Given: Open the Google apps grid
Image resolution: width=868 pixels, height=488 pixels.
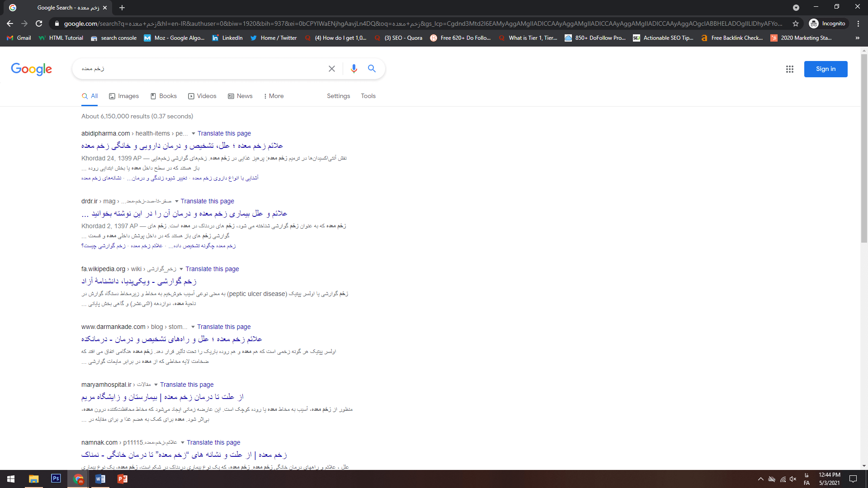Looking at the screenshot, I should pyautogui.click(x=790, y=69).
